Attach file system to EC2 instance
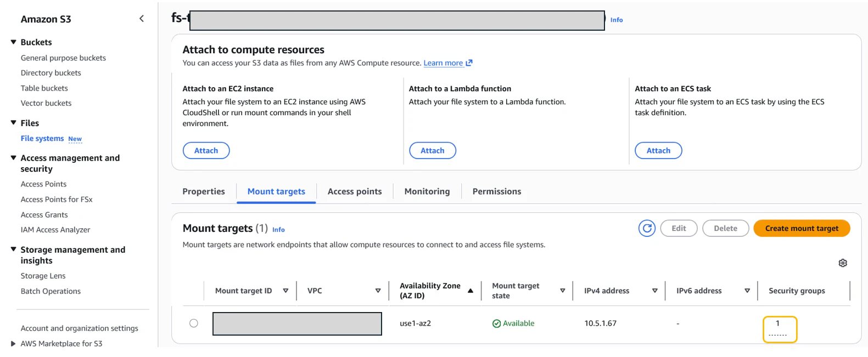This screenshot has height=357, width=868. (x=206, y=151)
